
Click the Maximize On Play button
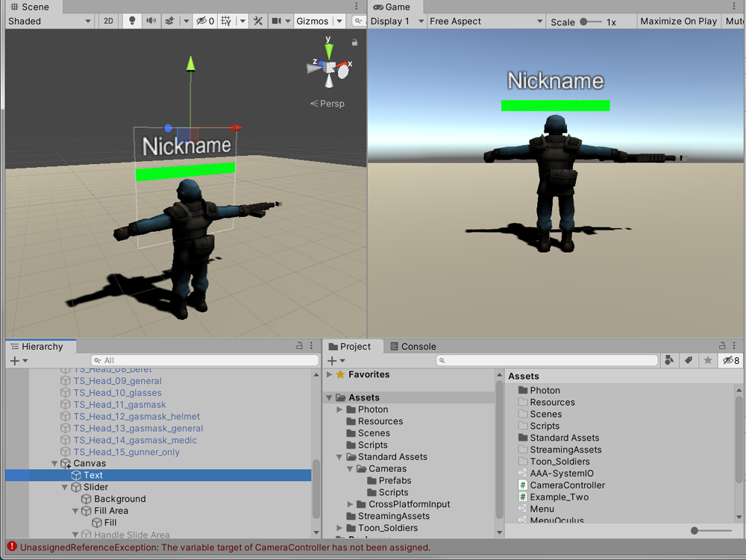click(x=678, y=22)
